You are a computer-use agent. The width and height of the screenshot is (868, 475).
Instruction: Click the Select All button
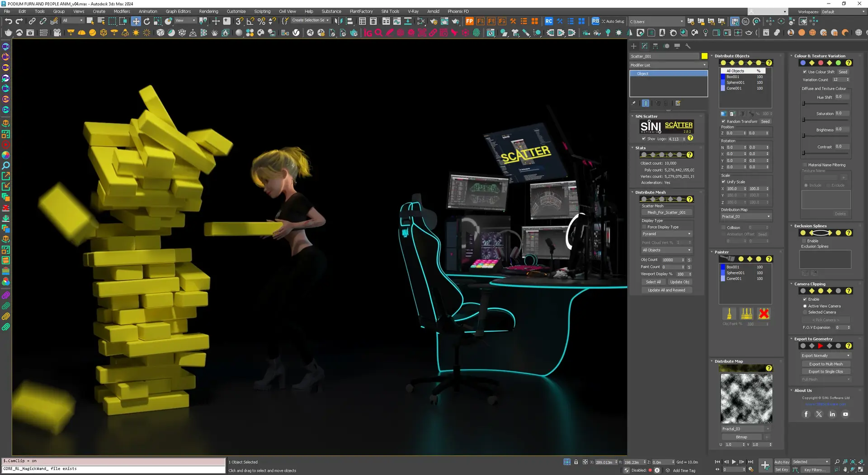[653, 282]
